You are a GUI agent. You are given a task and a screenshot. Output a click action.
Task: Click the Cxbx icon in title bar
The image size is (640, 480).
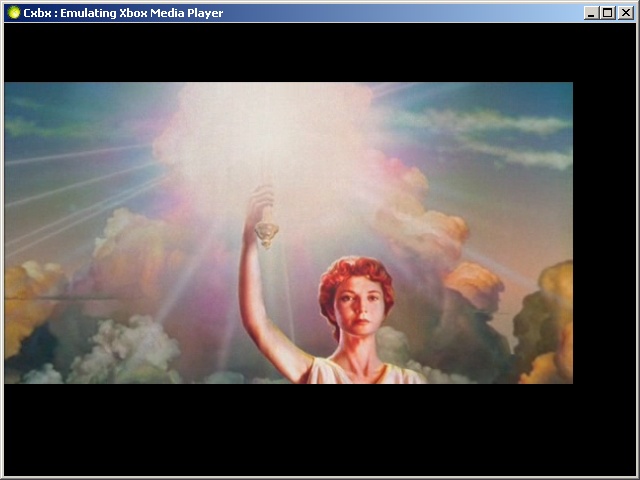(x=13, y=13)
